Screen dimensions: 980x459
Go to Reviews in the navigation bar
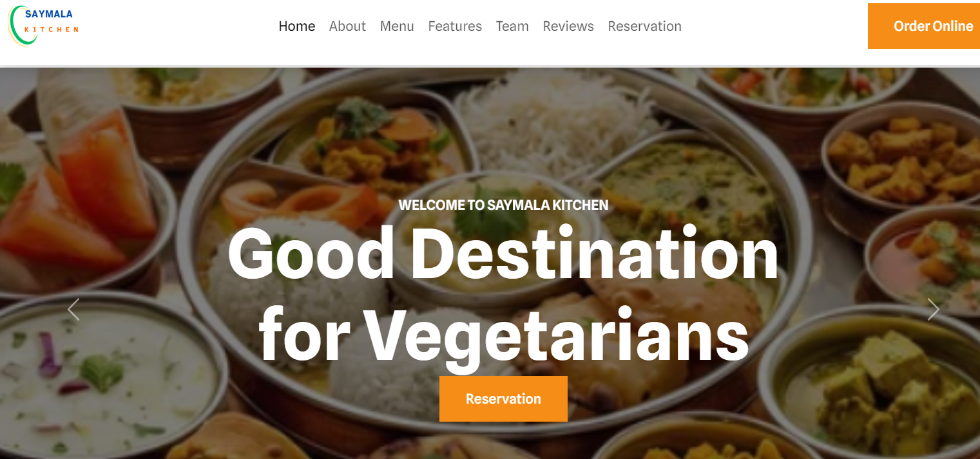pyautogui.click(x=568, y=26)
